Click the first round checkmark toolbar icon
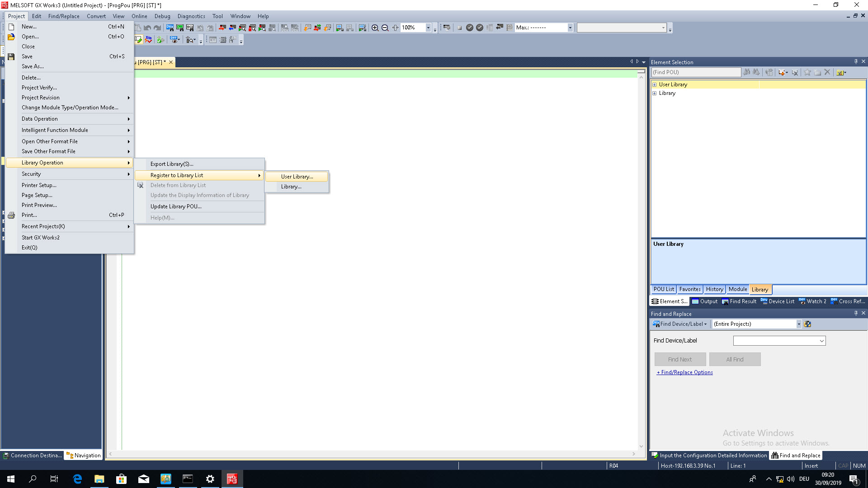The image size is (868, 488). 470,28
